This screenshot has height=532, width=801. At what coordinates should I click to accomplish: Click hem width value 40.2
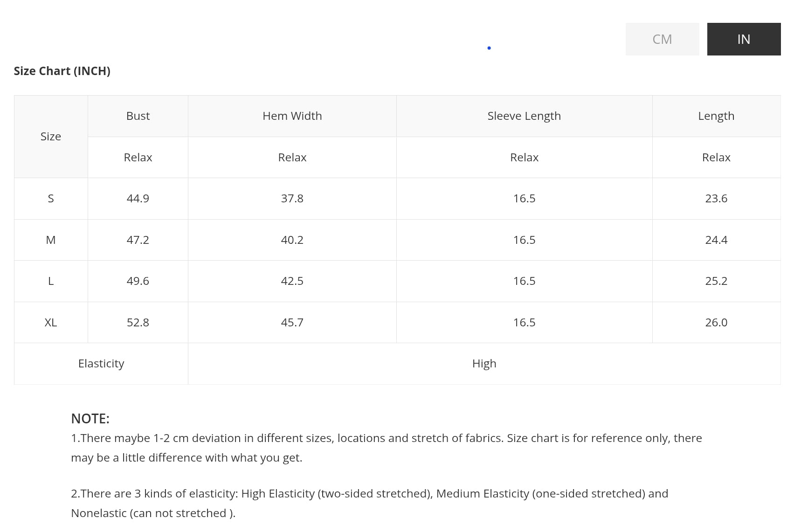[x=292, y=240]
